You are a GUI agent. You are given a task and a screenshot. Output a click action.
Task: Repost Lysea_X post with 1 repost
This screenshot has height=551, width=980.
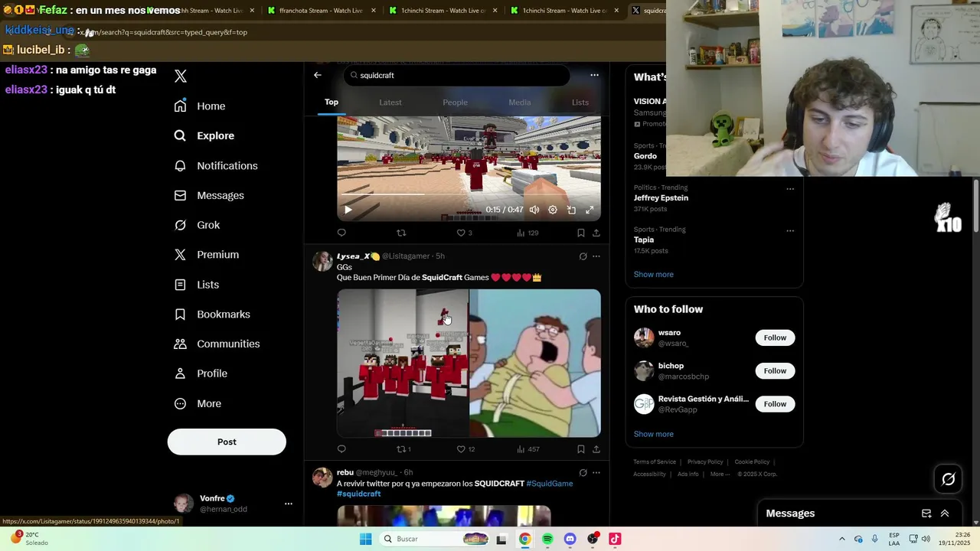pos(403,449)
